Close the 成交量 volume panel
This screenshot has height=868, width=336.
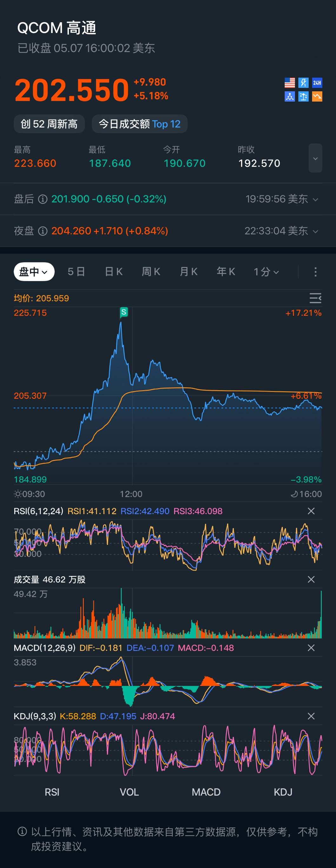coord(311,579)
